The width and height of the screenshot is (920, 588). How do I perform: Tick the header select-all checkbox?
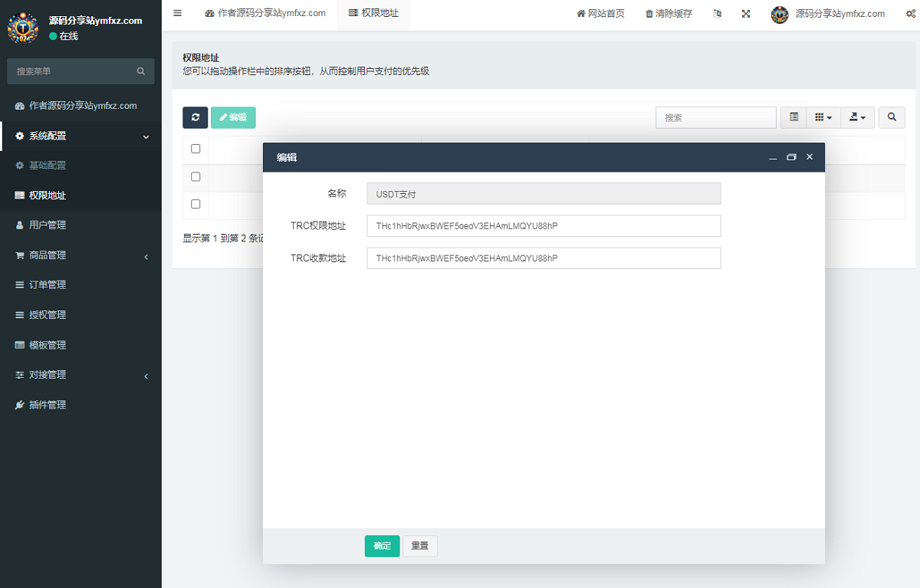point(195,149)
